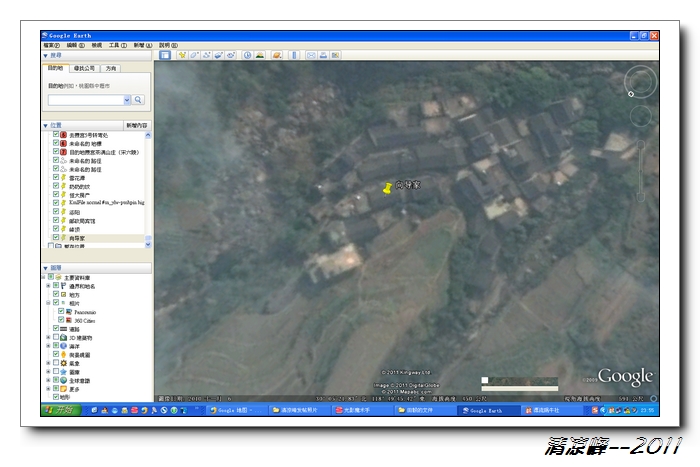Screen dimensions: 700x467
Task: Click the Panoramio layer icon
Action: coord(69,312)
